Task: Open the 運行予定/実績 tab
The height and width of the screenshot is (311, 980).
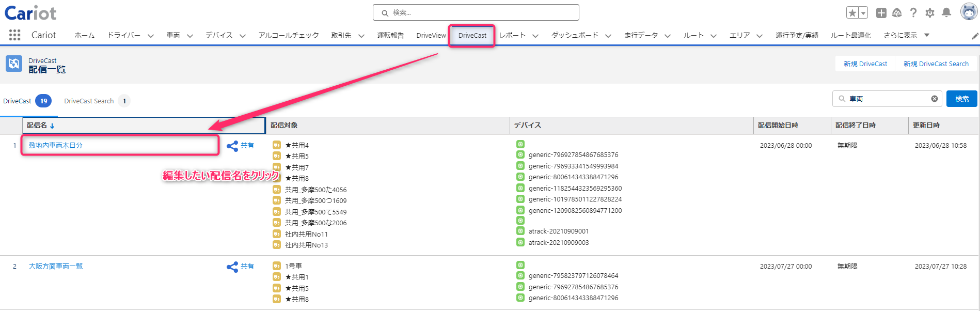Action: [797, 35]
